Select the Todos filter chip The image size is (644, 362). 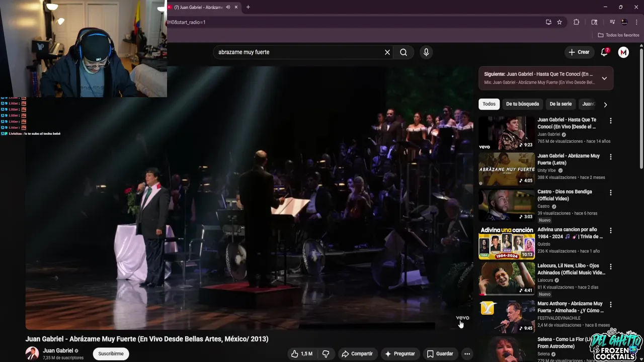click(x=489, y=104)
